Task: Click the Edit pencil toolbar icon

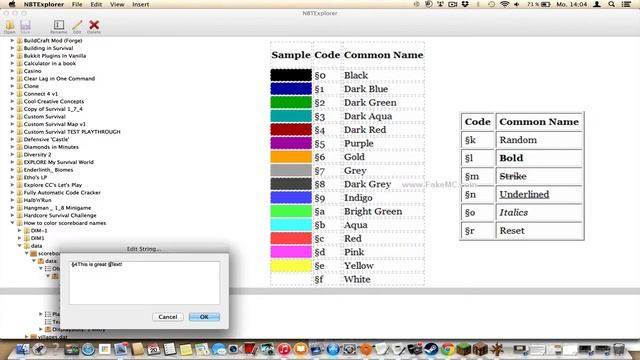Action: [77, 25]
